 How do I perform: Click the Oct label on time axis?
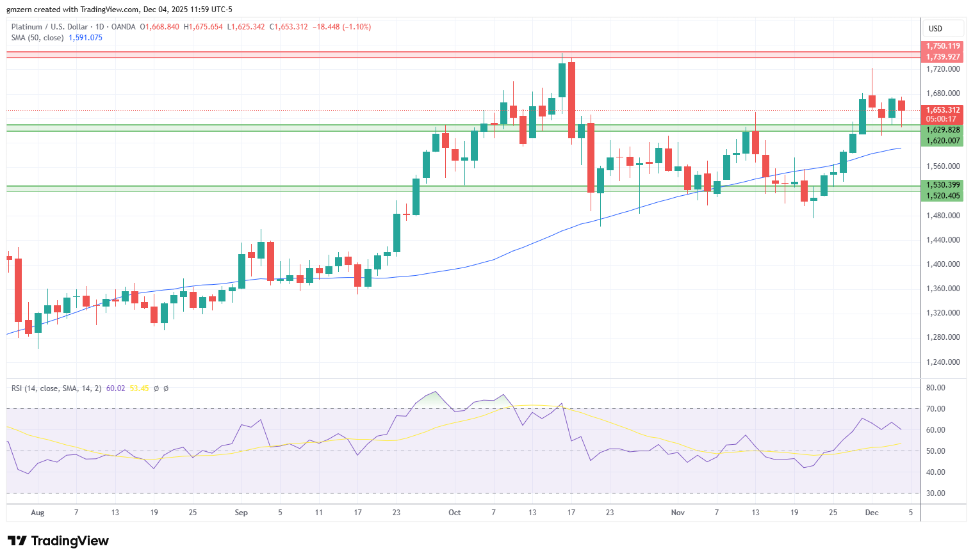[455, 513]
